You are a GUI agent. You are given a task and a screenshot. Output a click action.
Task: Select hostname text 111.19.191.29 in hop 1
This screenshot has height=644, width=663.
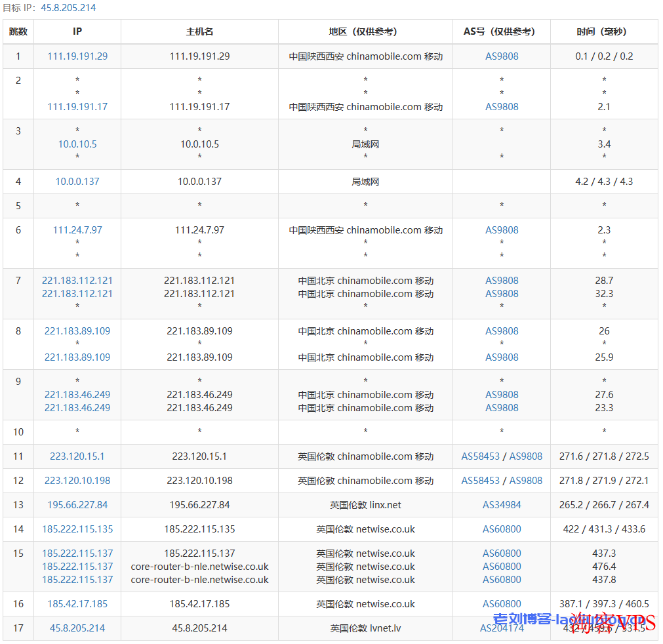click(x=199, y=56)
